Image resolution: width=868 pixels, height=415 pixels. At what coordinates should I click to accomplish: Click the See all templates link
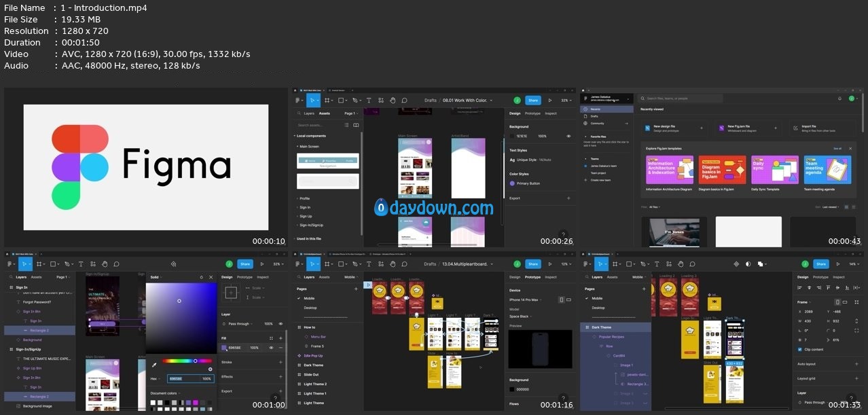click(x=837, y=148)
